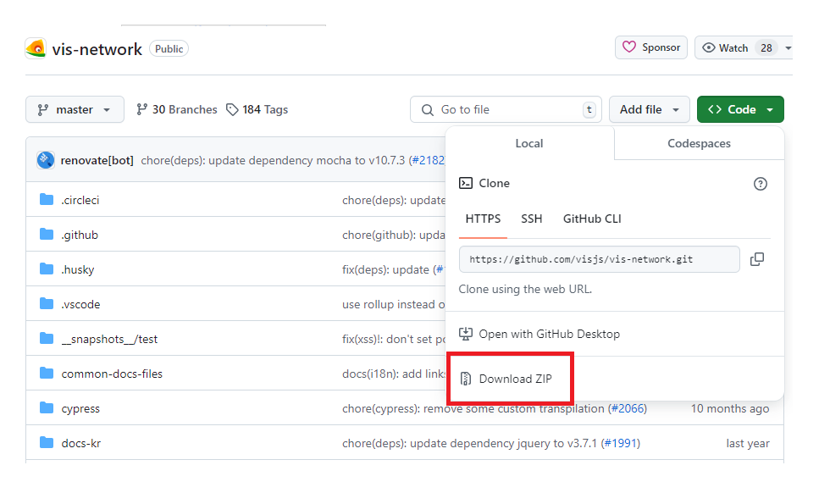The image size is (830, 504).
Task: Click the .circleci folder icon
Action: click(47, 200)
